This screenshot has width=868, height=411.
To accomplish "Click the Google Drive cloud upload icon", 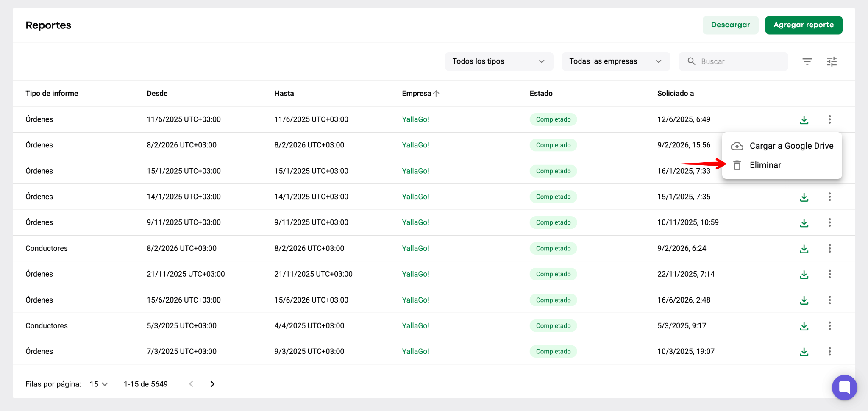I will (x=737, y=146).
